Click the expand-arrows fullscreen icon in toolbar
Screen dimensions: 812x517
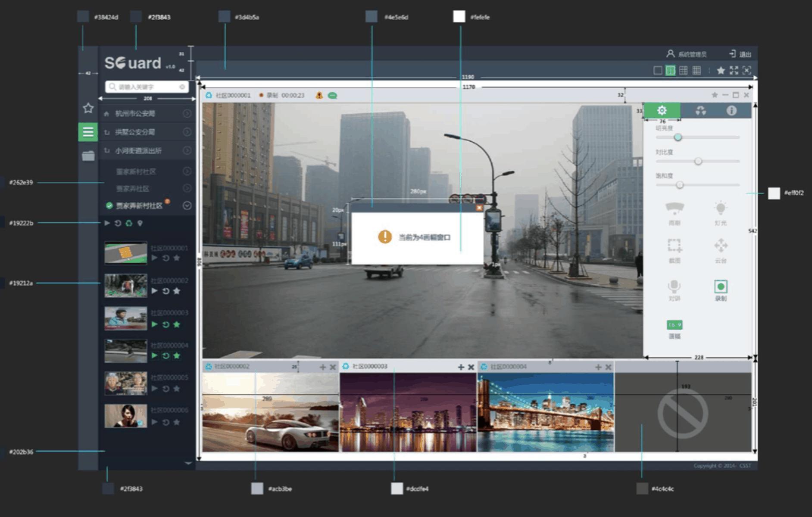pyautogui.click(x=734, y=70)
